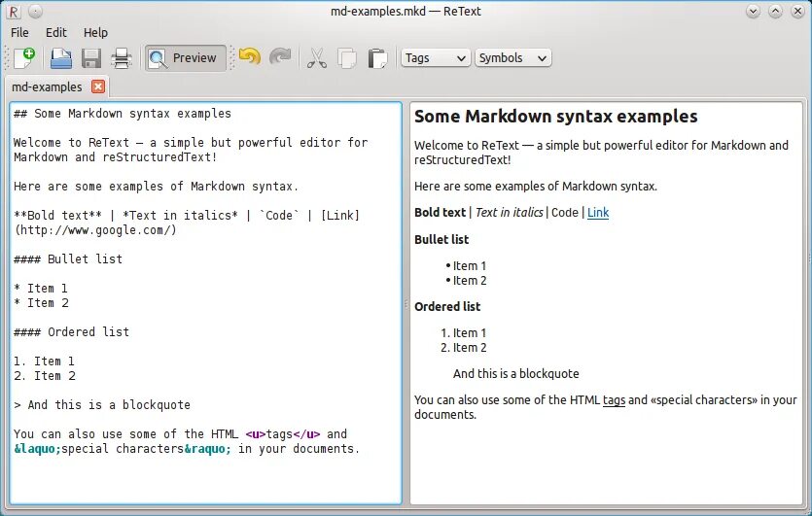This screenshot has width=812, height=516.
Task: Save the document with the floppy icon
Action: (91, 58)
